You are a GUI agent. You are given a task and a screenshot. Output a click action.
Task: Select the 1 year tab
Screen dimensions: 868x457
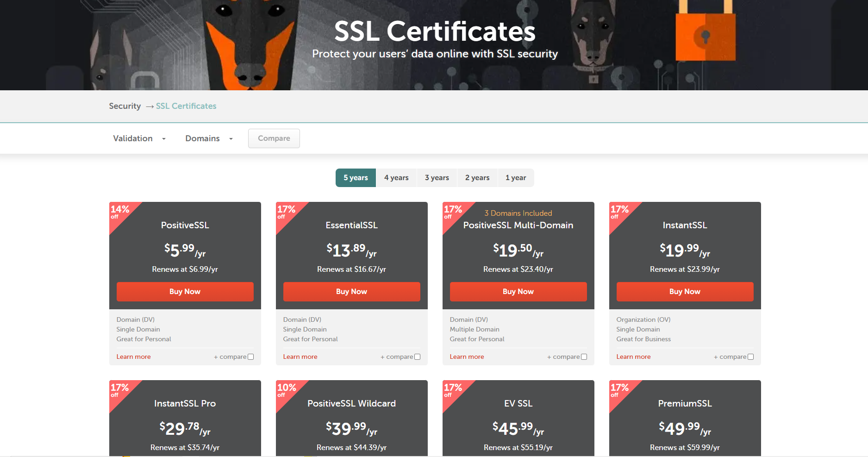pos(516,178)
